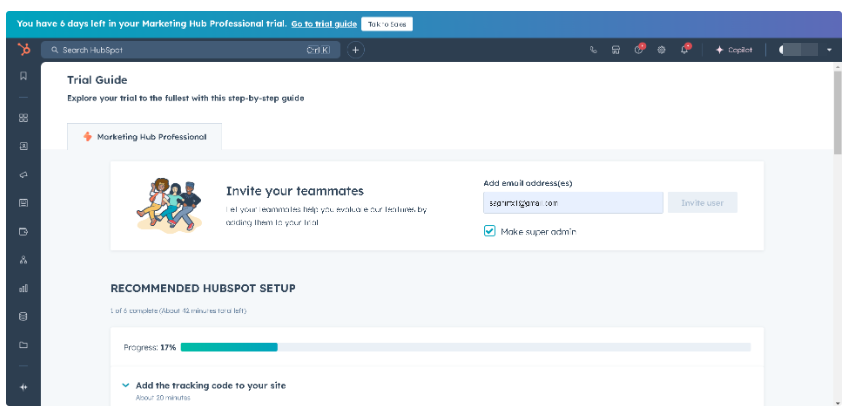
Task: Open Copilot assistant
Action: tap(734, 49)
